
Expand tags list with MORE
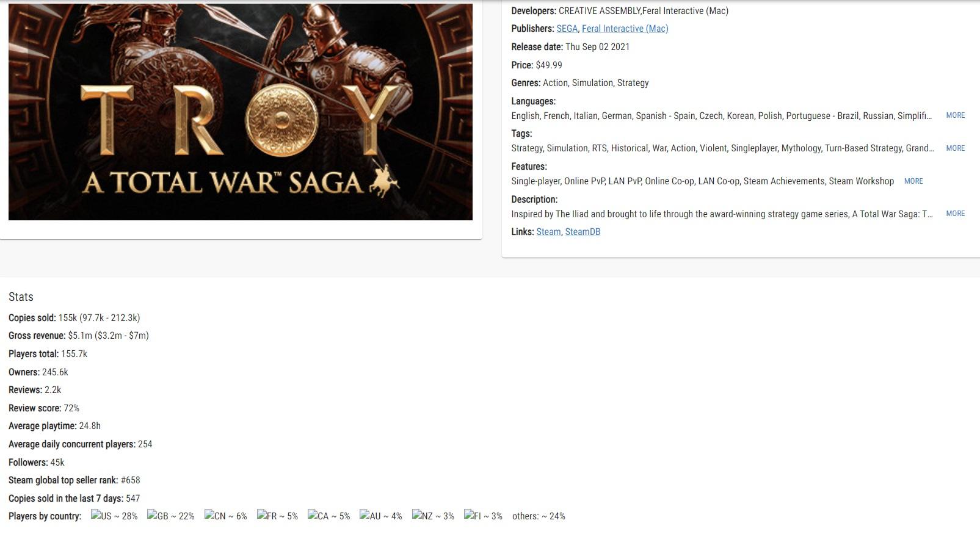[x=956, y=148]
